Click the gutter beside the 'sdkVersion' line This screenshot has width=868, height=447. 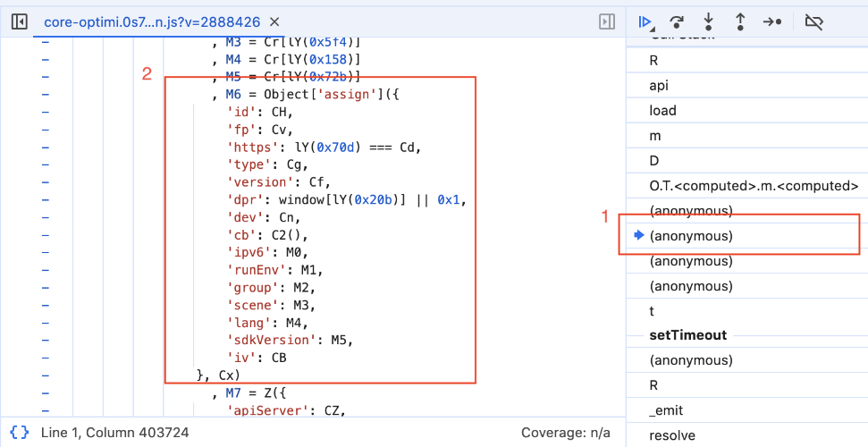[45, 340]
